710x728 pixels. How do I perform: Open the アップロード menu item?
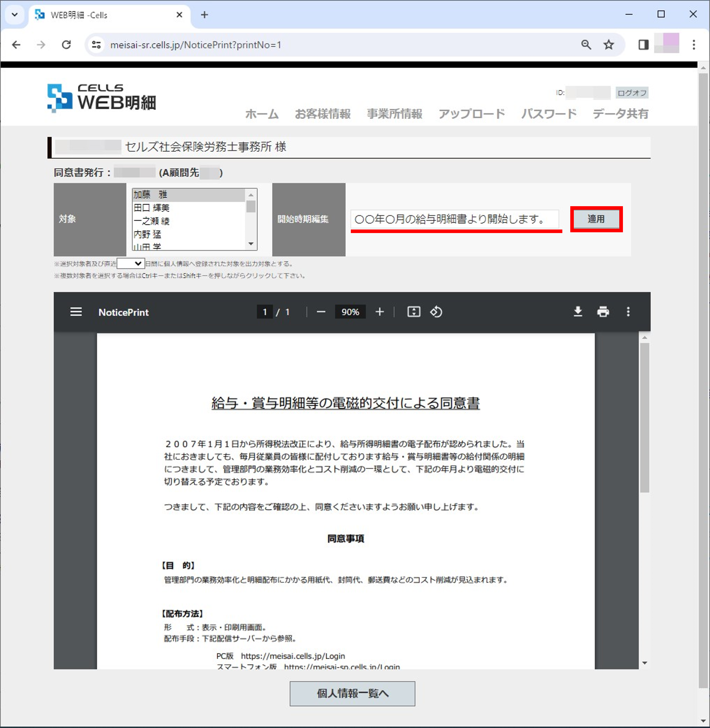tap(472, 114)
